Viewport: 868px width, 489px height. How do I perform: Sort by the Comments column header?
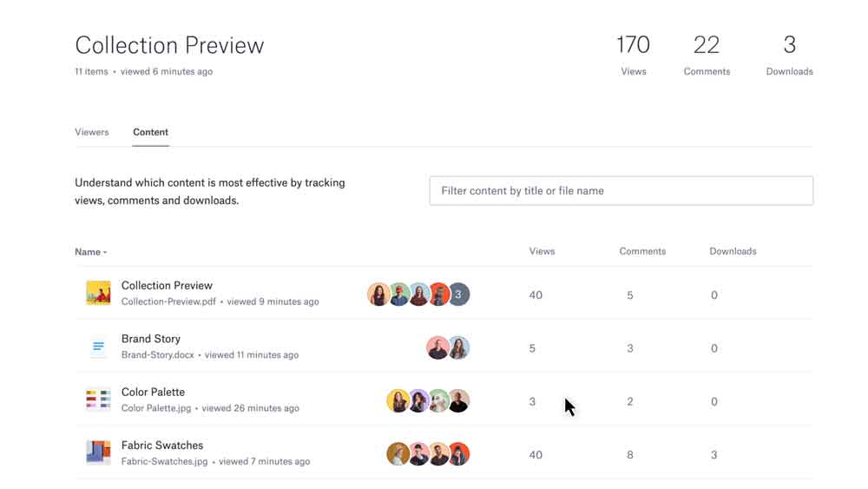[x=642, y=251]
